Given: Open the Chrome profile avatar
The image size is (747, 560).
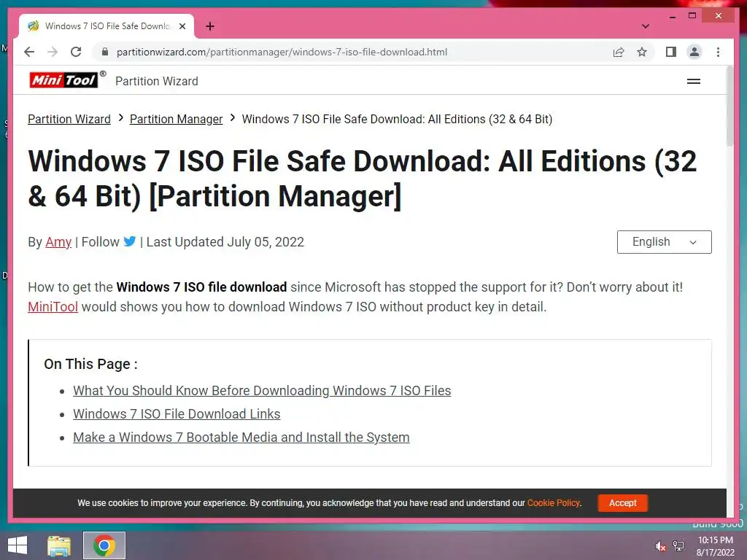Looking at the screenshot, I should click(x=694, y=52).
